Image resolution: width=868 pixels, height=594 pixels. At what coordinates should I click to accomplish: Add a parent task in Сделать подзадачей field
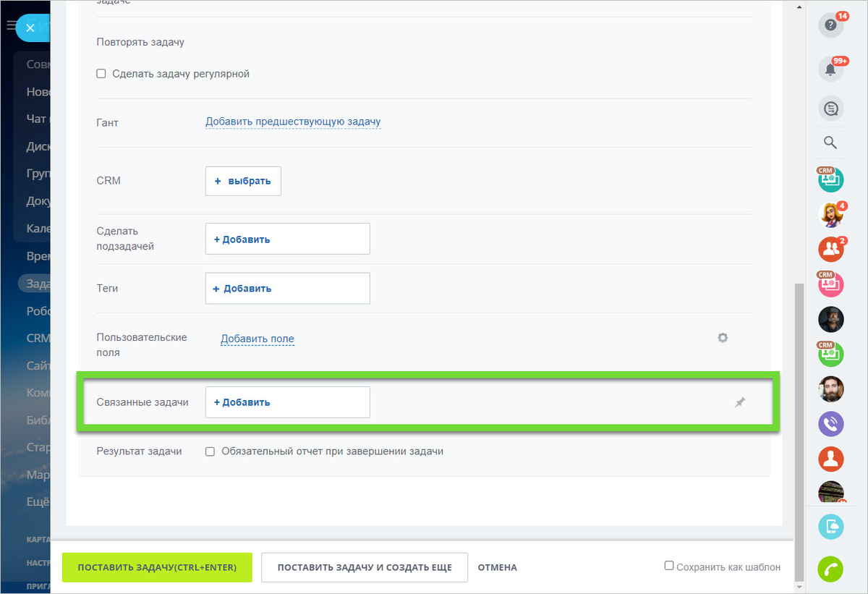(288, 239)
